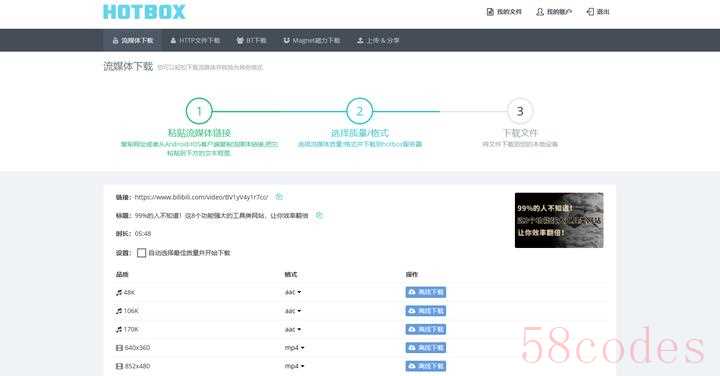Expand the mp4 format dropdown for 640x360

pyautogui.click(x=294, y=348)
